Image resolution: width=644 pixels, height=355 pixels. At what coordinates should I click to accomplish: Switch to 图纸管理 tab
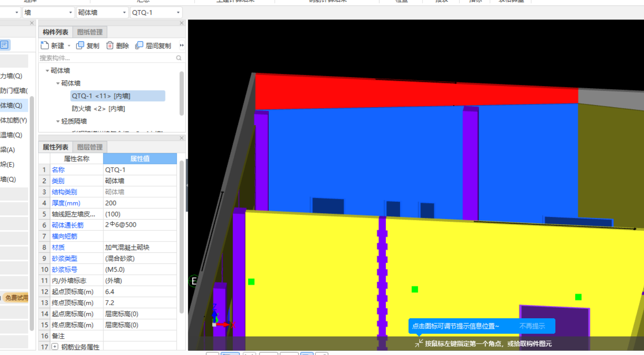tap(90, 32)
